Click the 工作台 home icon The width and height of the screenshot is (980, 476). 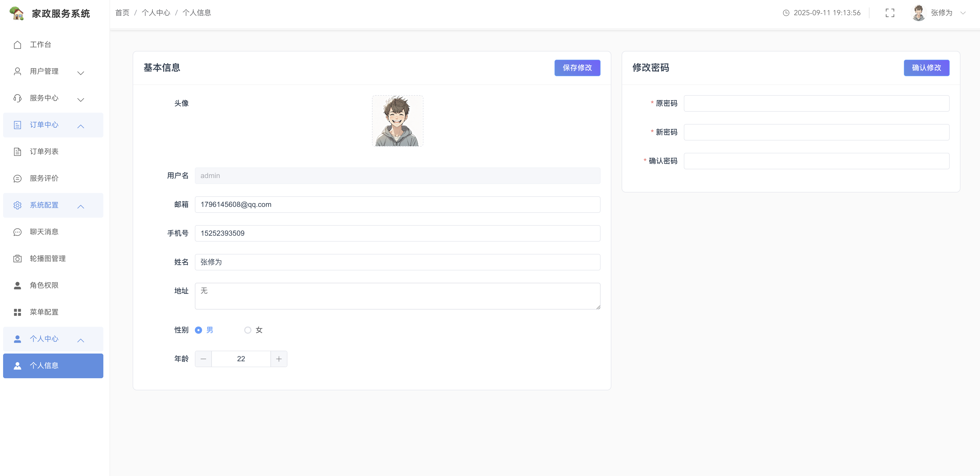tap(17, 45)
